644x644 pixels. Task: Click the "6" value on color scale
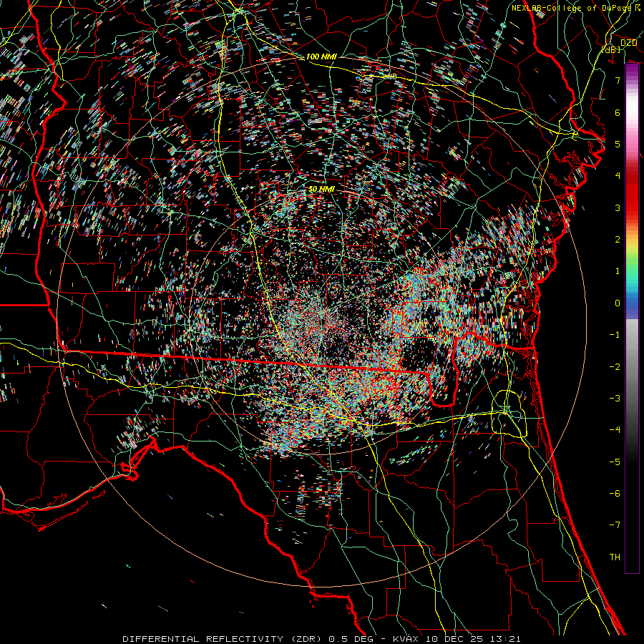(x=618, y=112)
